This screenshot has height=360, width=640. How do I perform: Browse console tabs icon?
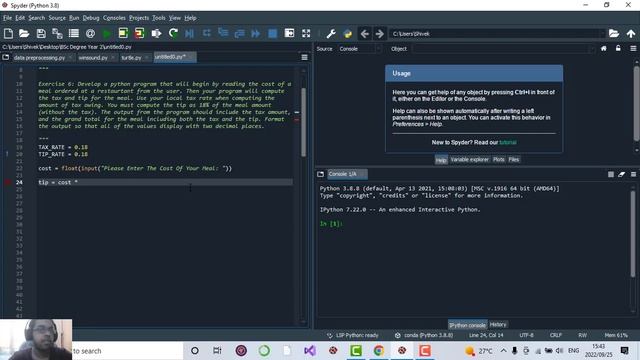[x=320, y=174]
